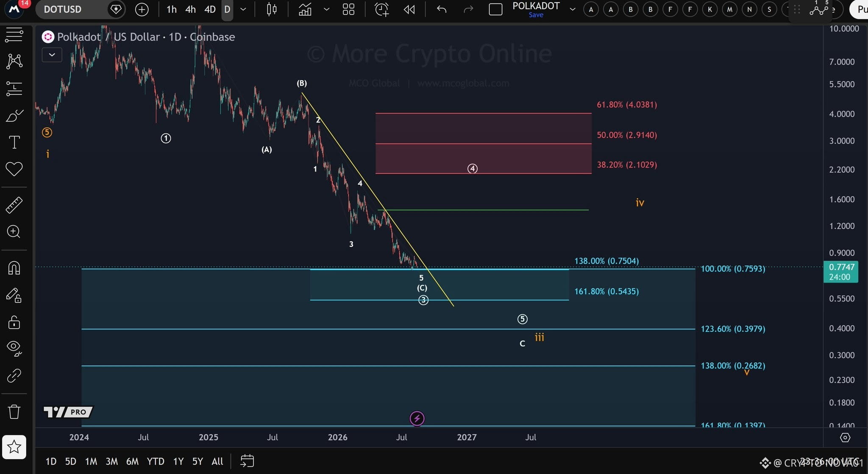Activate the Zoom In tool
The height and width of the screenshot is (474, 868).
pyautogui.click(x=14, y=231)
